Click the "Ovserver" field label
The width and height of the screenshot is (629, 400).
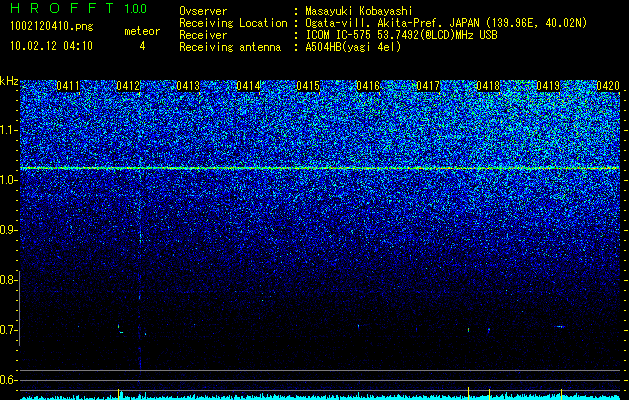[203, 11]
